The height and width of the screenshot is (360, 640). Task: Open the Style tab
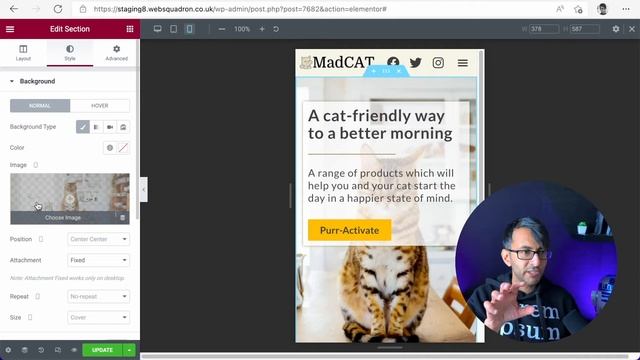click(70, 53)
